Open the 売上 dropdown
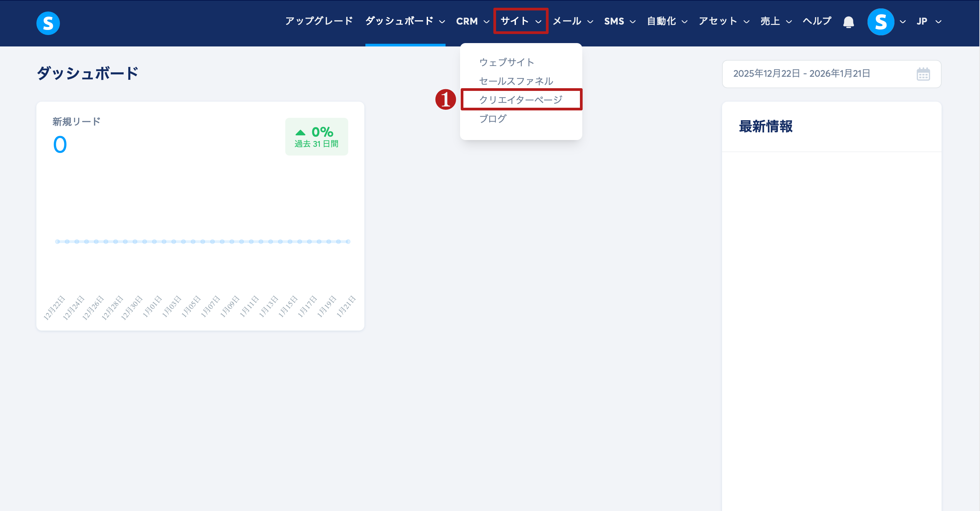980x511 pixels. coord(776,21)
